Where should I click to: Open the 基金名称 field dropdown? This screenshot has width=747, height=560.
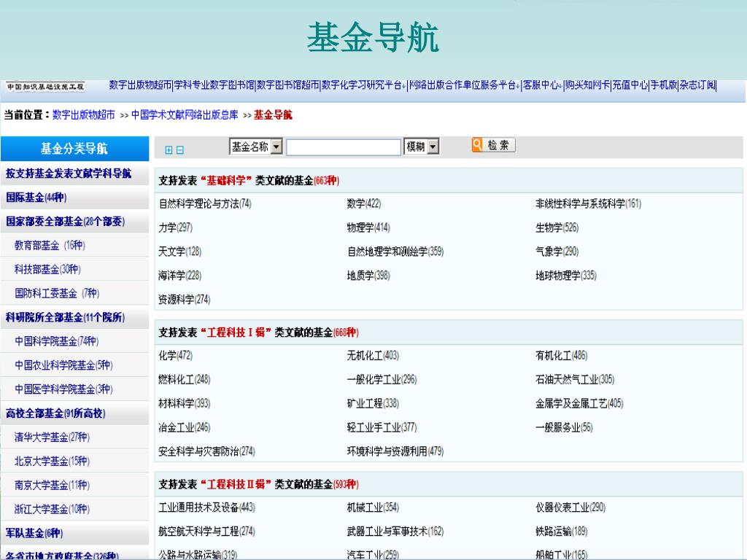tap(276, 147)
